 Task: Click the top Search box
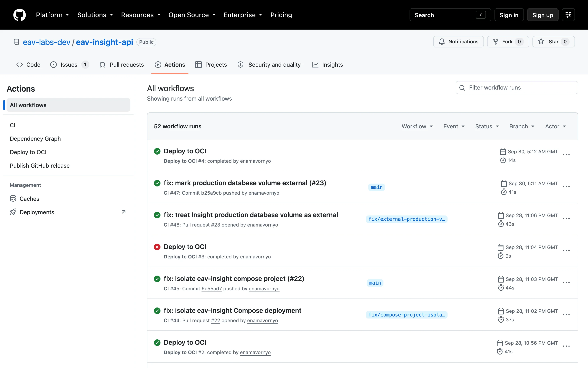(x=450, y=15)
